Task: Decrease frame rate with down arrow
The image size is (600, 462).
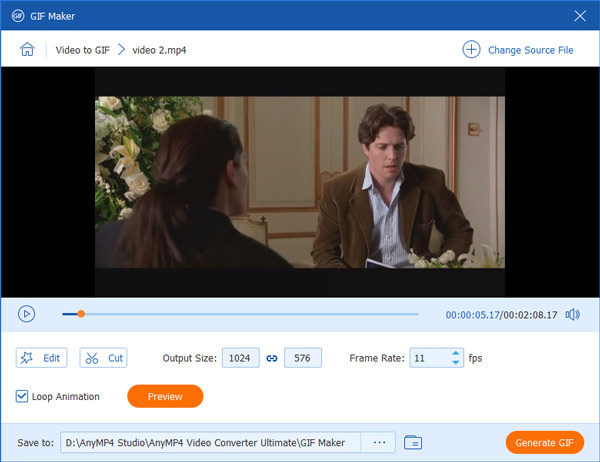Action: click(455, 362)
